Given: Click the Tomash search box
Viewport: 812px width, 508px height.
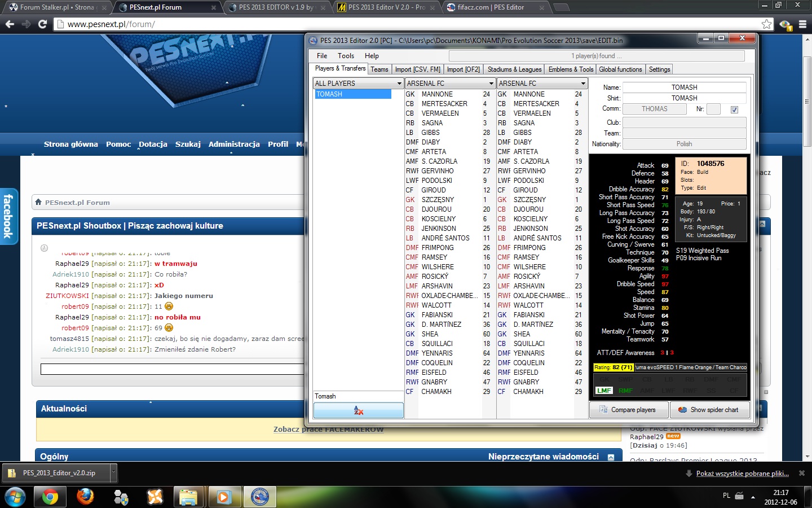Looking at the screenshot, I should point(358,396).
